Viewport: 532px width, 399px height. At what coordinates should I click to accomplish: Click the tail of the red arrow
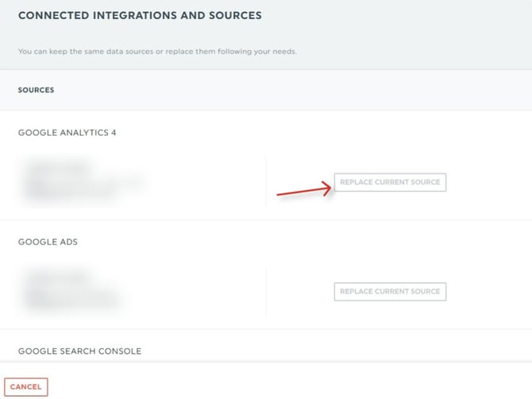point(278,194)
